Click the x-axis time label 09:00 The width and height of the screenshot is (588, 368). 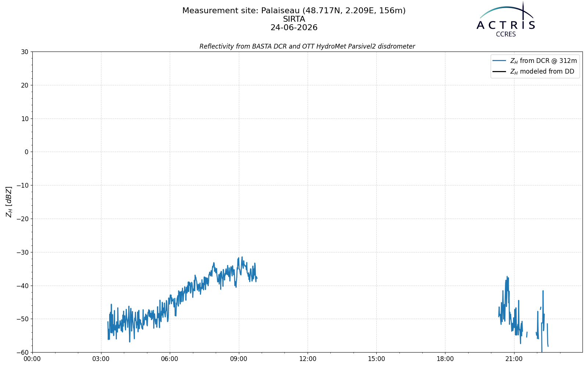pyautogui.click(x=239, y=359)
